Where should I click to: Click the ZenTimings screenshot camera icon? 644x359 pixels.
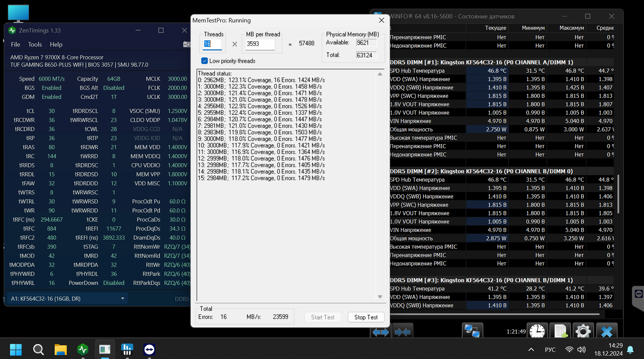tap(186, 45)
